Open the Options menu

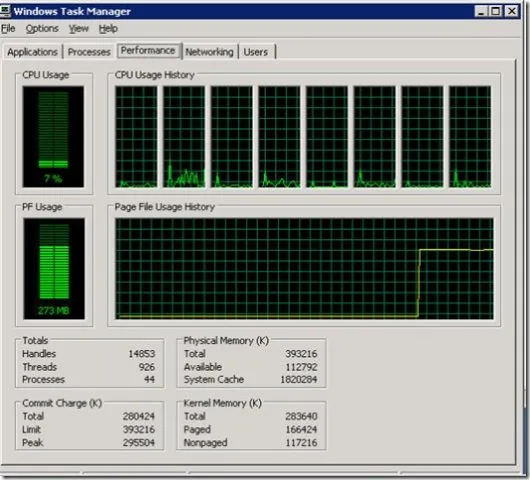point(42,29)
